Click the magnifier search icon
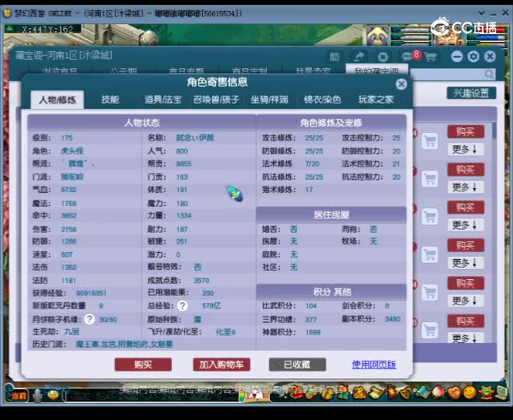513x420 pixels. 489,74
